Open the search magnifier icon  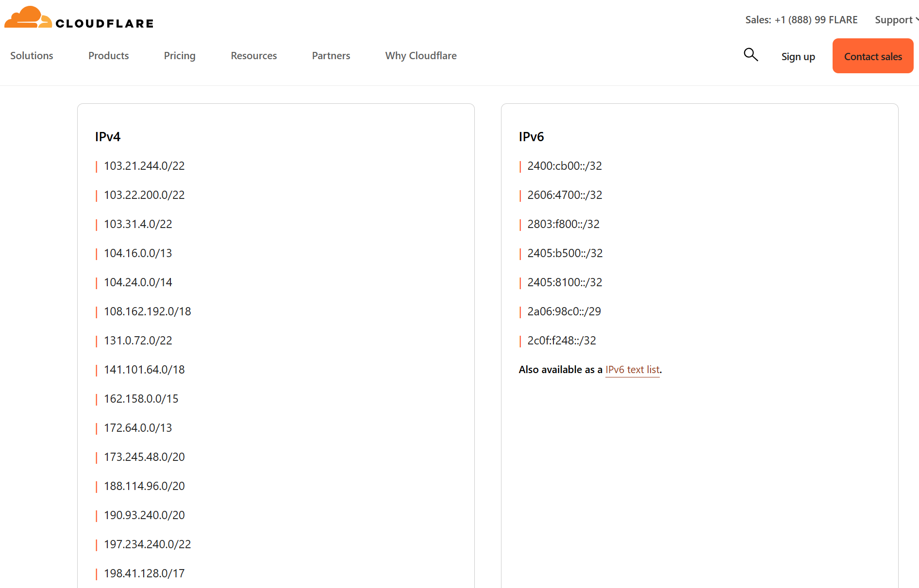point(751,55)
